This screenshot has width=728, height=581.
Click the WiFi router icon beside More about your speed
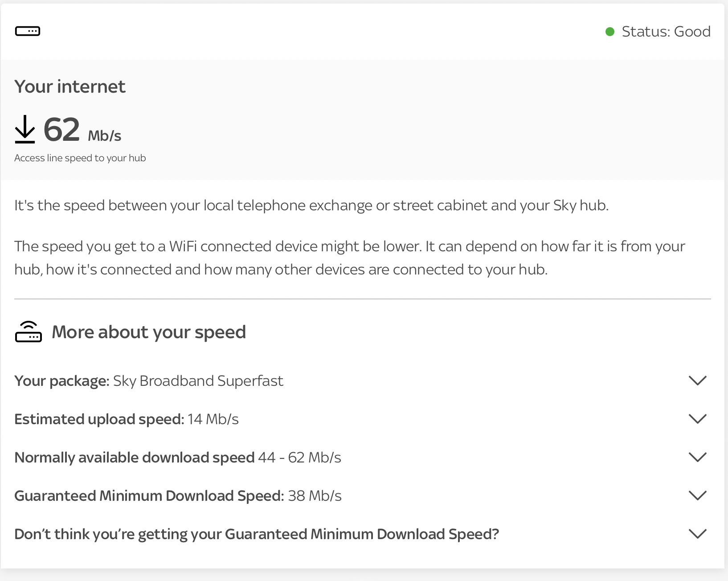pos(28,331)
